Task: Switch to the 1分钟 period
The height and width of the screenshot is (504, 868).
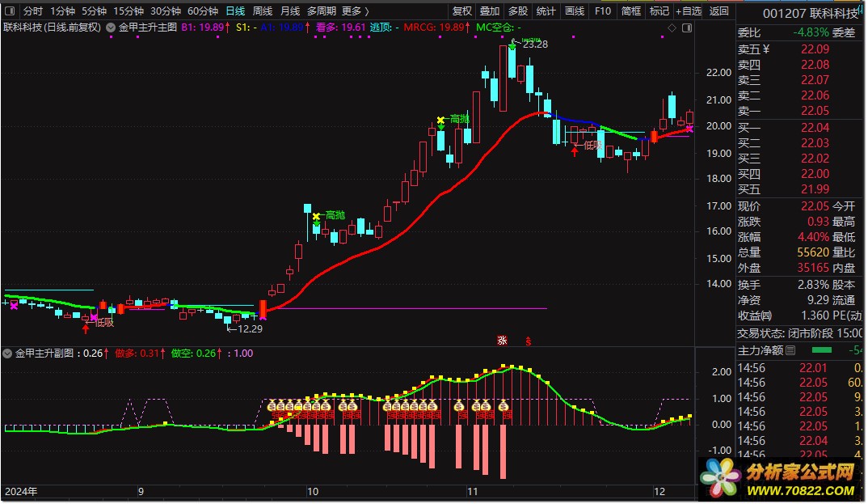Action: pos(62,11)
